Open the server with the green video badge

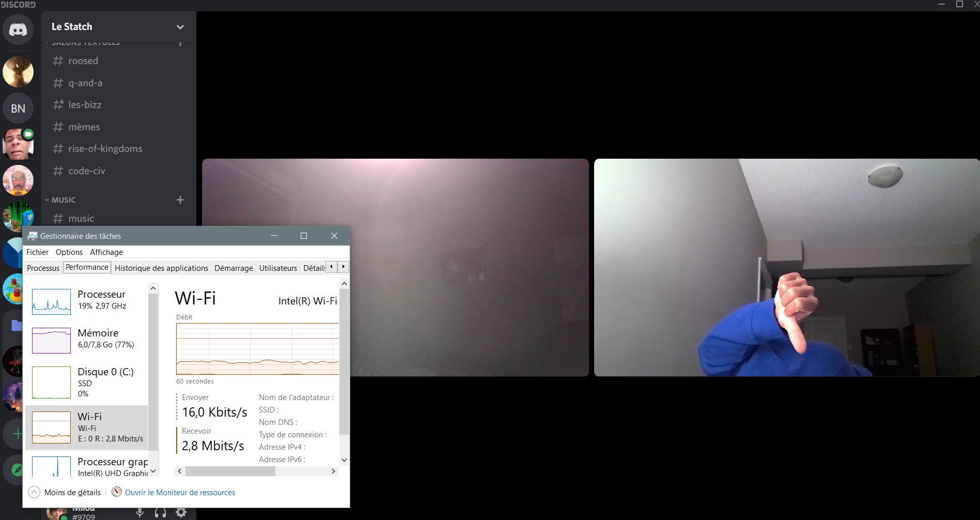pos(18,144)
